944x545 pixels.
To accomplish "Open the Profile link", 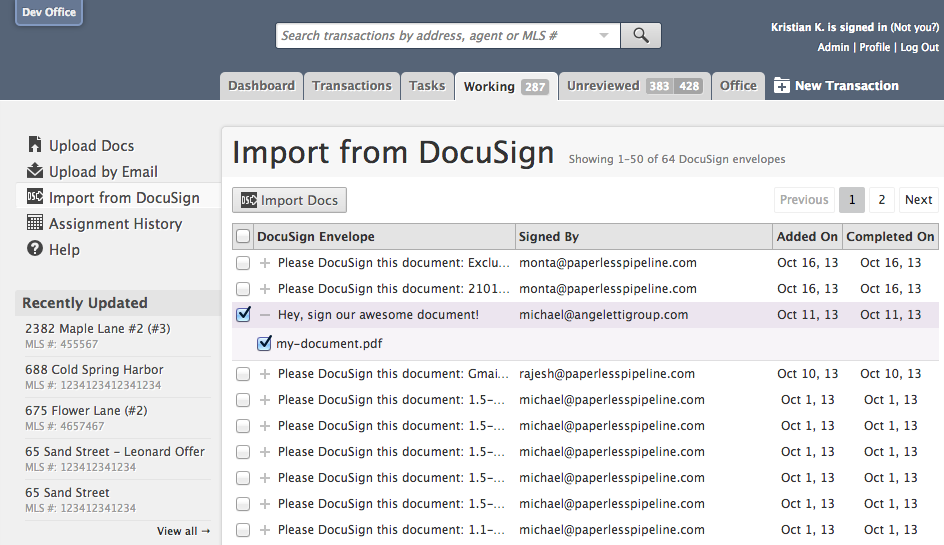I will coord(874,47).
